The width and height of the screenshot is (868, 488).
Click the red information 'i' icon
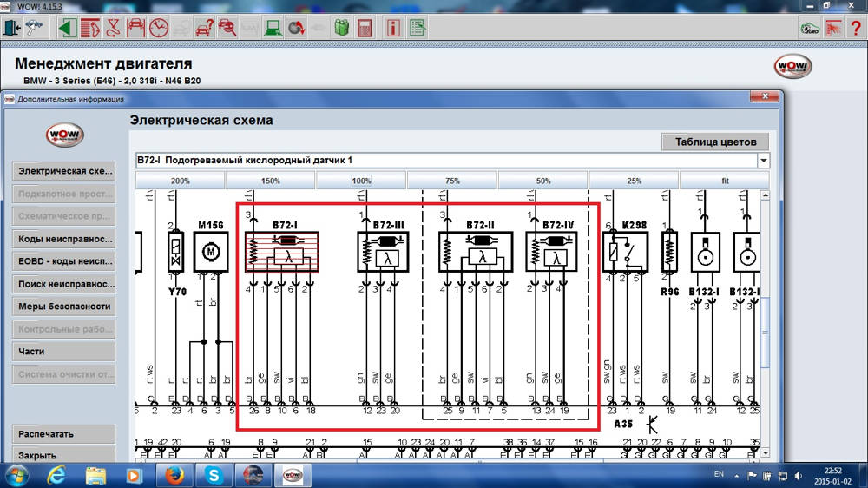pos(393,27)
